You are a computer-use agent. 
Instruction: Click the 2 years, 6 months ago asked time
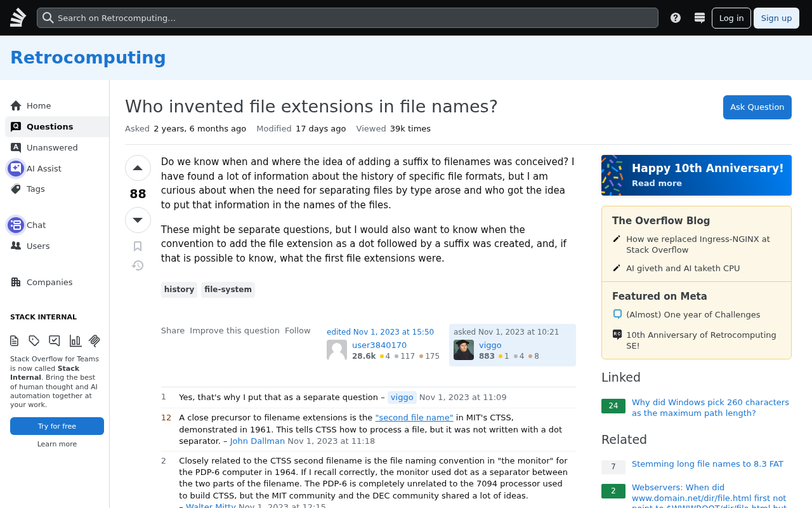coord(200,129)
